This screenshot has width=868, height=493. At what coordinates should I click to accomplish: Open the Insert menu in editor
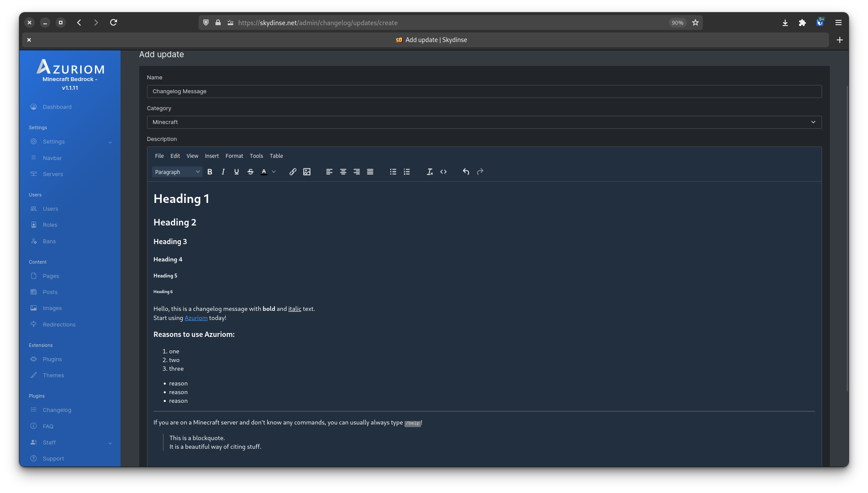click(x=212, y=156)
